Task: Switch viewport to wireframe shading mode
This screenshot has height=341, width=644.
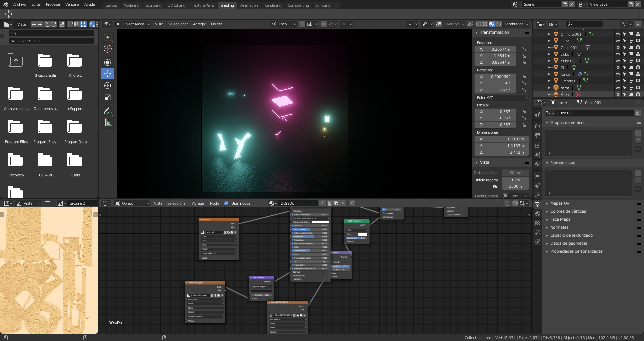Action: click(478, 24)
